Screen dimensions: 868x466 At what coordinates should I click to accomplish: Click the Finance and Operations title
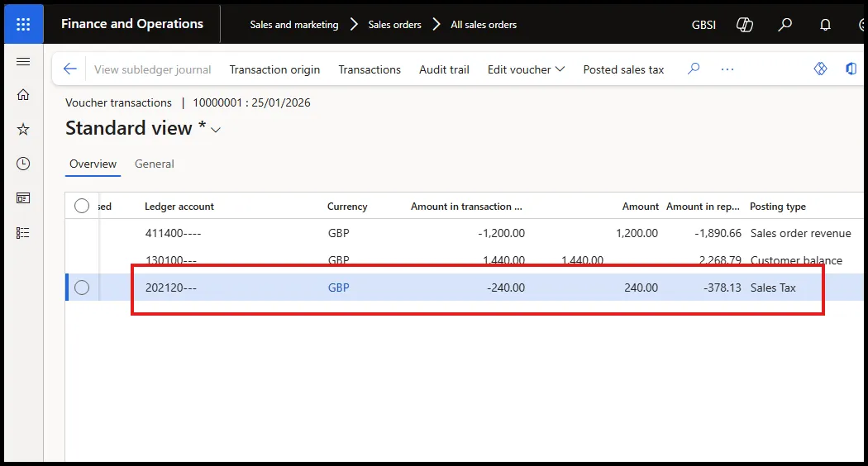tap(132, 24)
